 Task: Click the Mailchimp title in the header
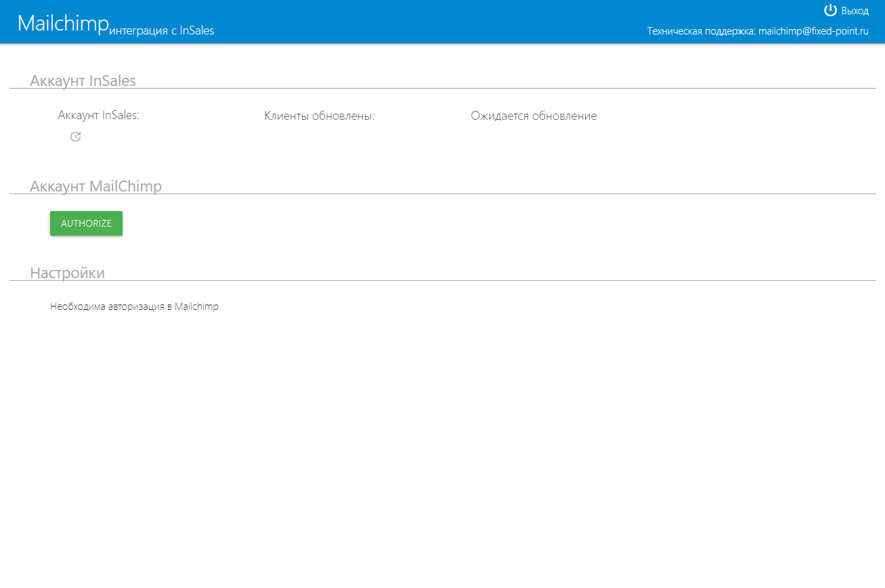tap(63, 23)
